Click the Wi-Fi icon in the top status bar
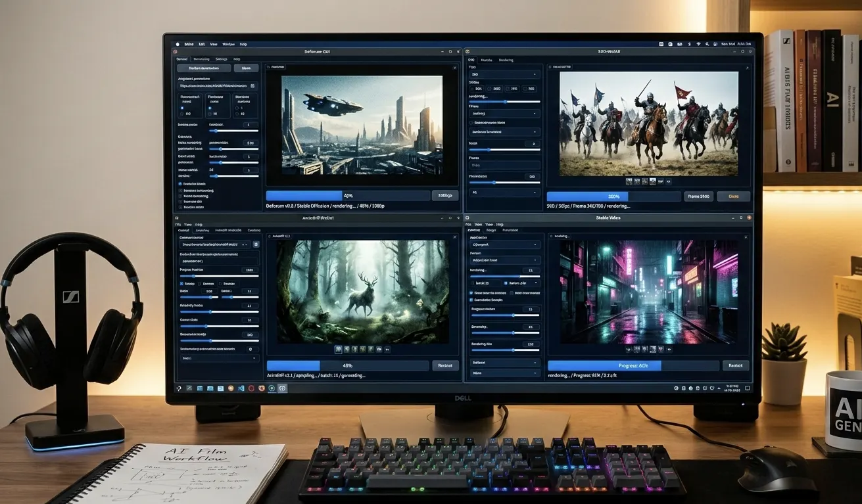 (x=698, y=44)
